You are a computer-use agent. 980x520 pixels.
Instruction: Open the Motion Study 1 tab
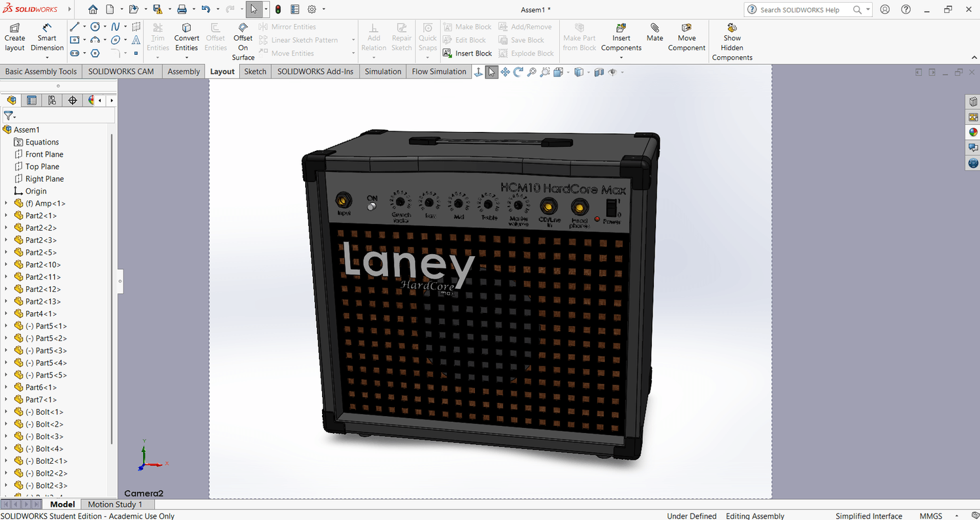pos(114,504)
